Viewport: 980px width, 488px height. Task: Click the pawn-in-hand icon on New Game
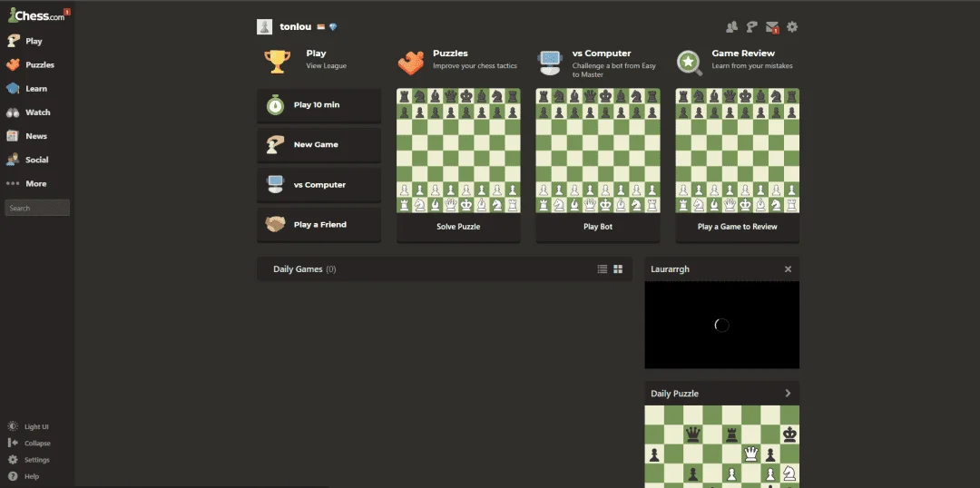276,145
